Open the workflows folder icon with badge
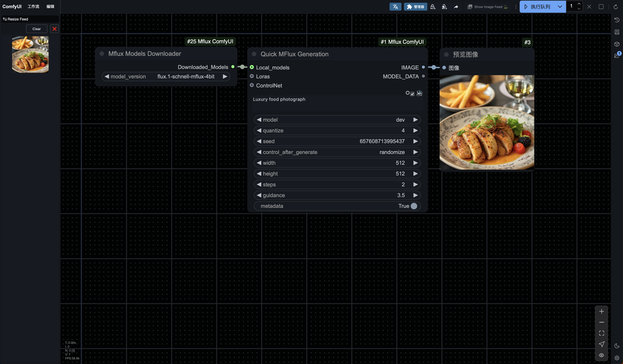This screenshot has height=364, width=623. tap(617, 56)
